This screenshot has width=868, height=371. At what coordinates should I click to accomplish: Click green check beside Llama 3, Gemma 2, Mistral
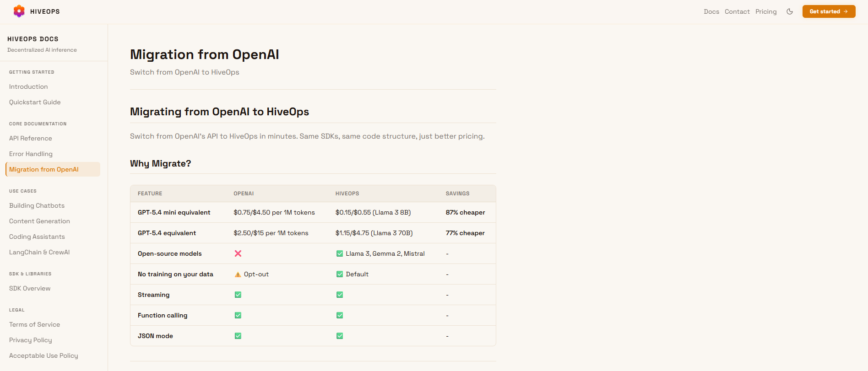click(340, 253)
